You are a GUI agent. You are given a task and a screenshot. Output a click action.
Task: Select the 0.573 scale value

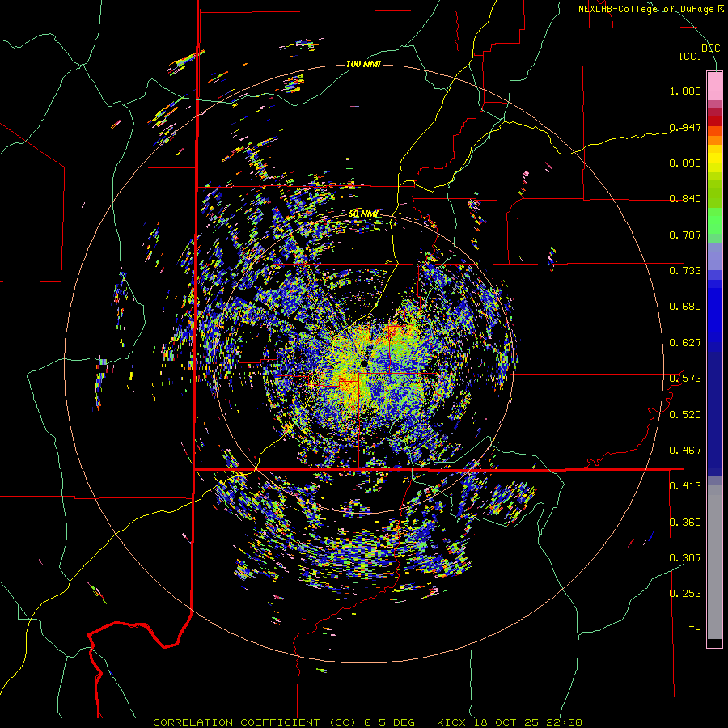[685, 379]
